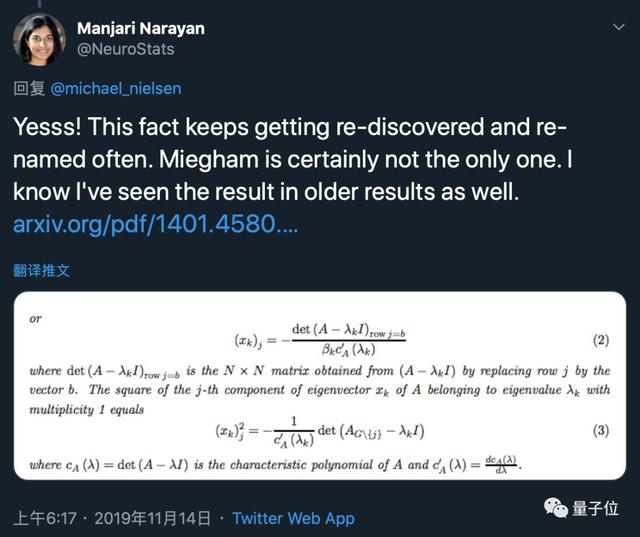
Task: Click Manjari Narayan's profile avatar
Action: pos(39,39)
